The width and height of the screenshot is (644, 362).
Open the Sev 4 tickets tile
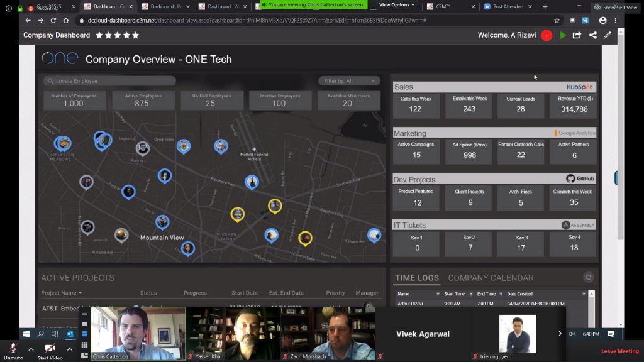(574, 243)
